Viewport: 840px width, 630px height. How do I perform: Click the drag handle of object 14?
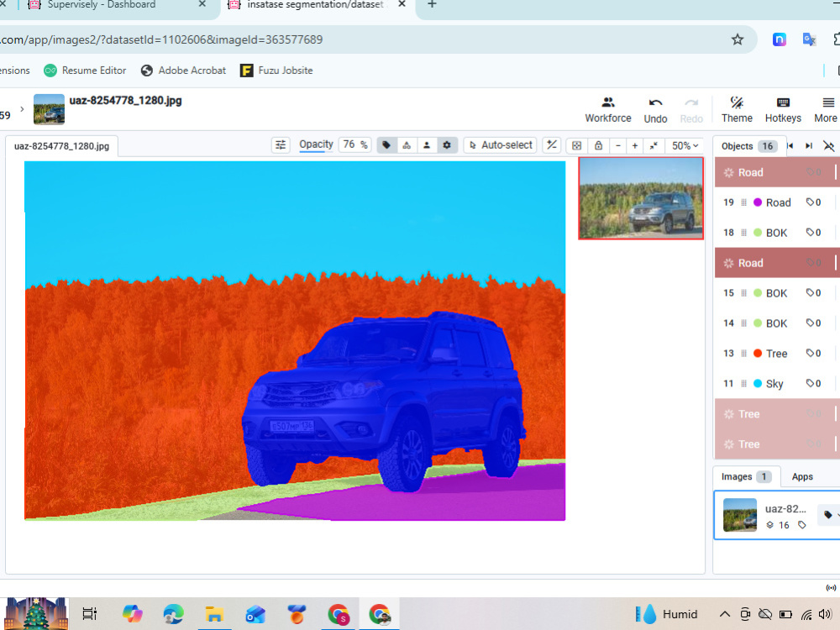point(743,323)
